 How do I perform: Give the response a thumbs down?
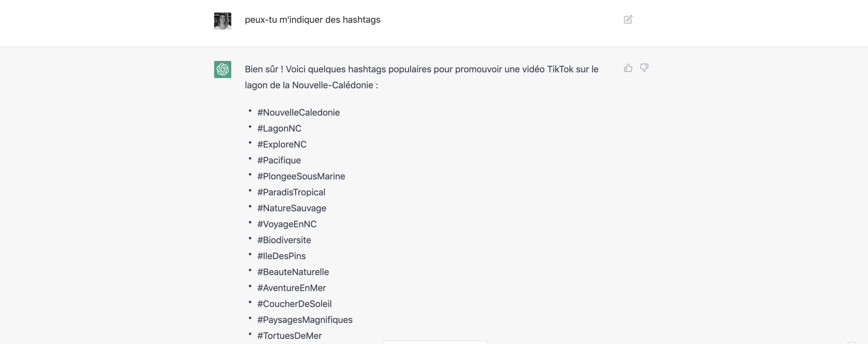point(644,68)
